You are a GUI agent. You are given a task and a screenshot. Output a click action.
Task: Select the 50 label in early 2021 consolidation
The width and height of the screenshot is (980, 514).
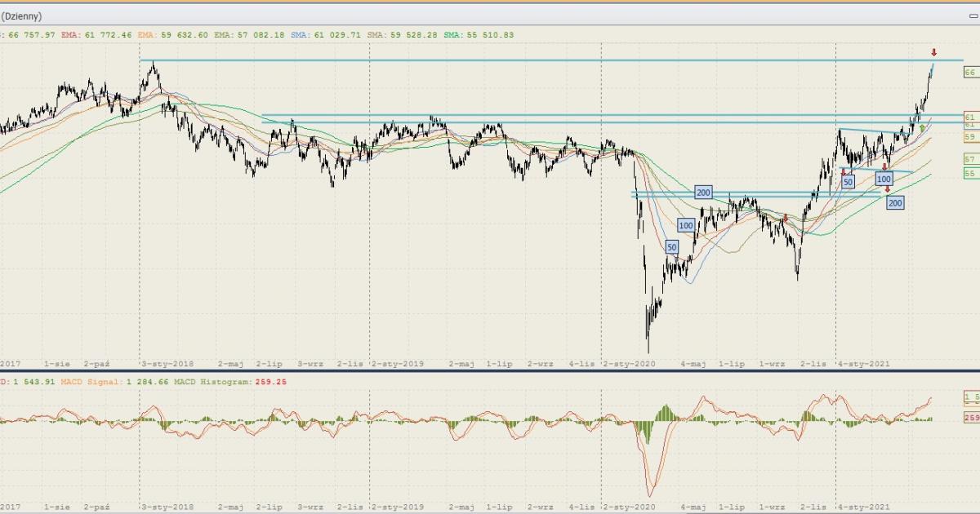coord(848,182)
